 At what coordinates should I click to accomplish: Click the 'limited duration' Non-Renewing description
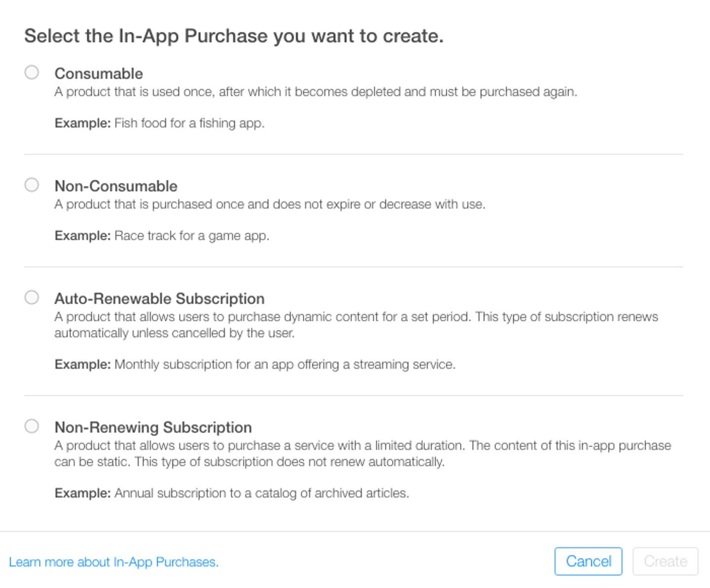362,453
